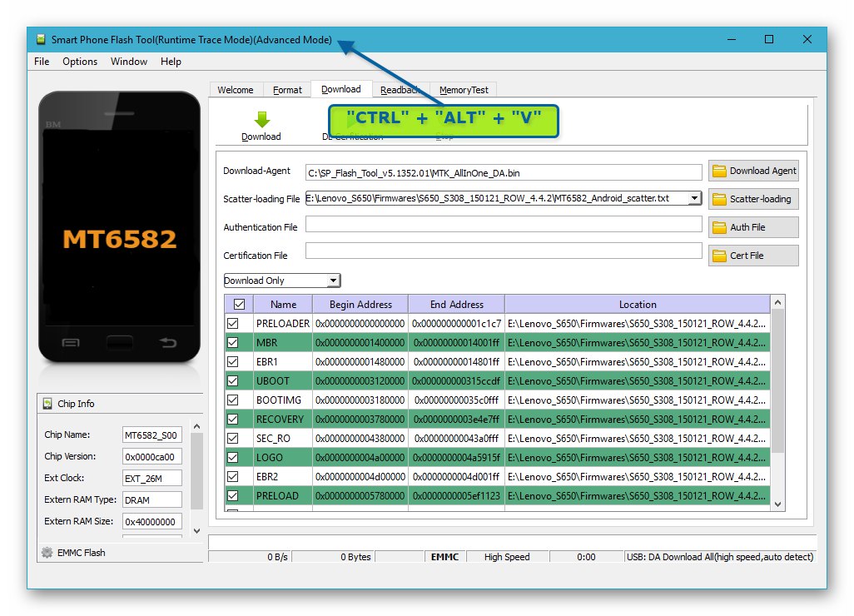Image resolution: width=854 pixels, height=616 pixels.
Task: Open the Download Only mode dropdown
Action: tap(333, 281)
